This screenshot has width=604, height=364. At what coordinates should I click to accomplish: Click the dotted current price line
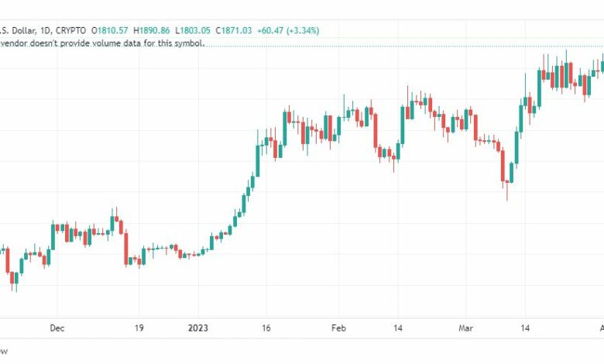(x=403, y=46)
